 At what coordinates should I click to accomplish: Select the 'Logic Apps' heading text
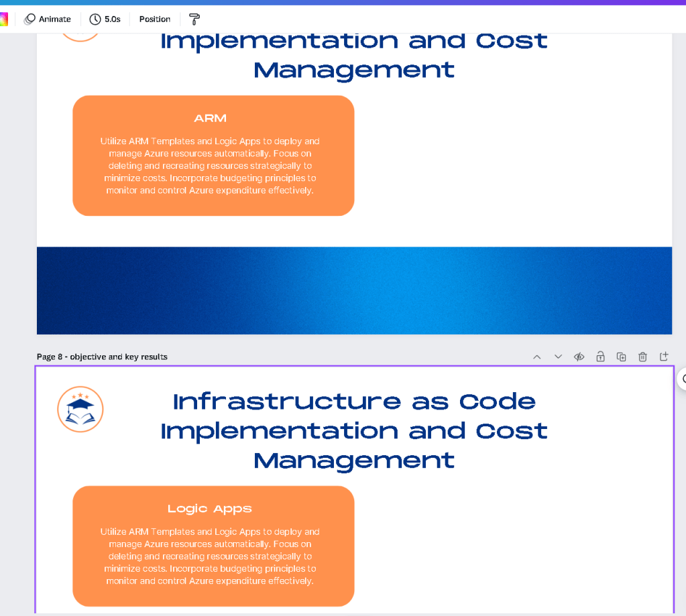210,509
